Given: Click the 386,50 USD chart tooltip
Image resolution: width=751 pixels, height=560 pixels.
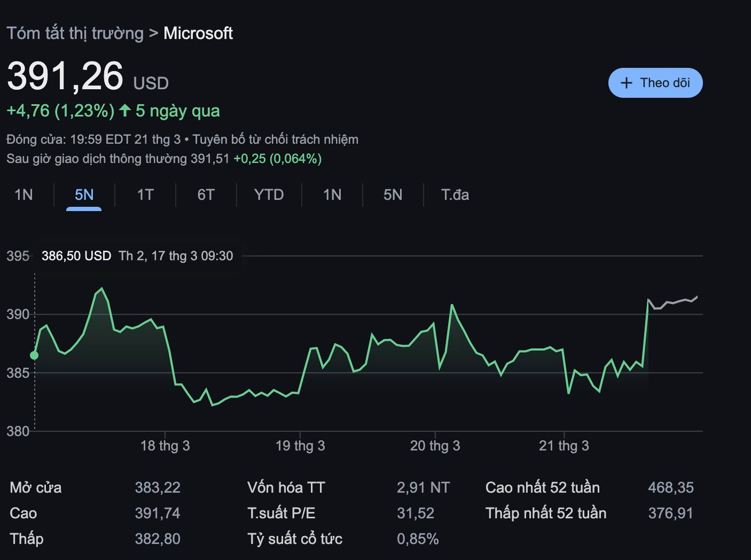Looking at the screenshot, I should 137,256.
